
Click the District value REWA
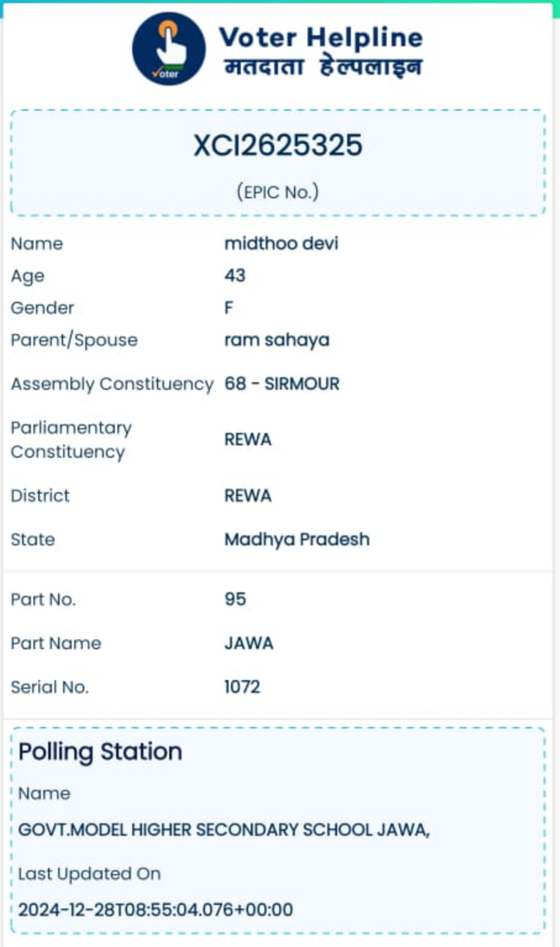click(x=248, y=495)
